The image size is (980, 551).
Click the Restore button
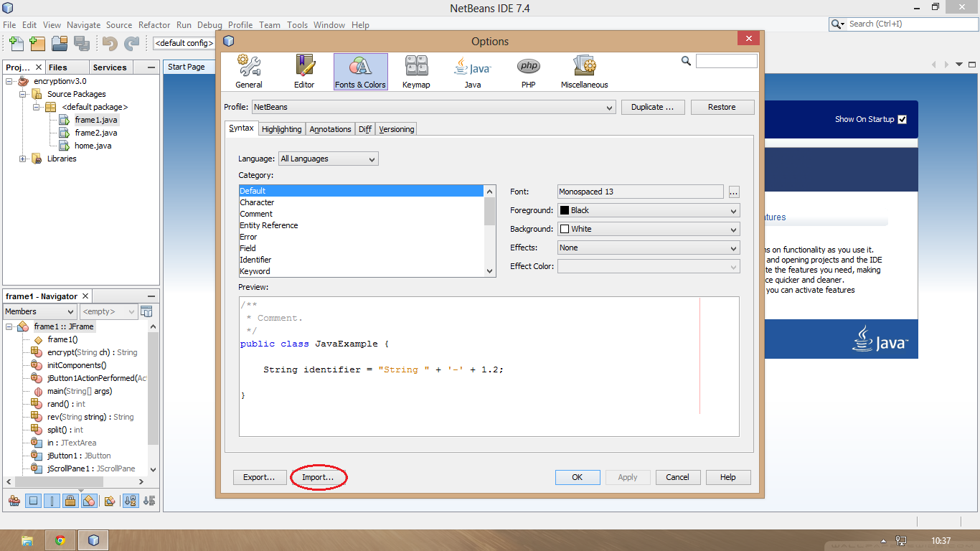[x=722, y=106]
